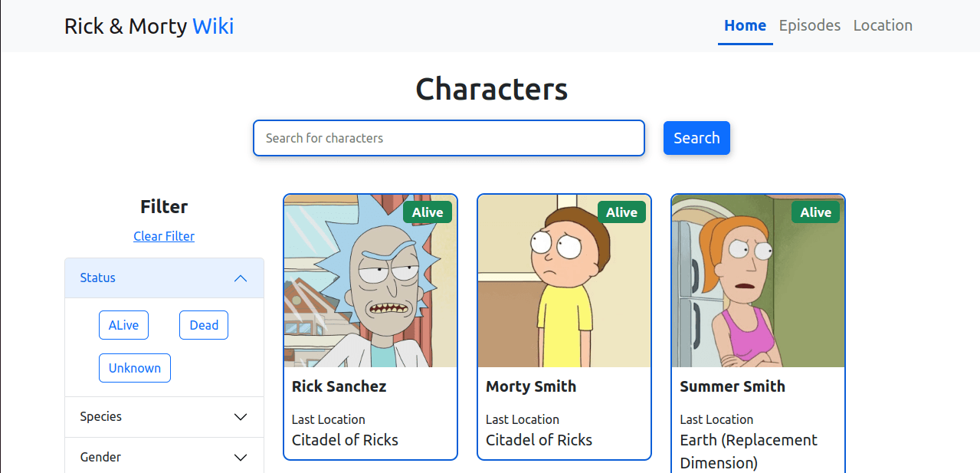Click the blue Search button
Viewport: 980px width, 473px height.
[x=696, y=138]
